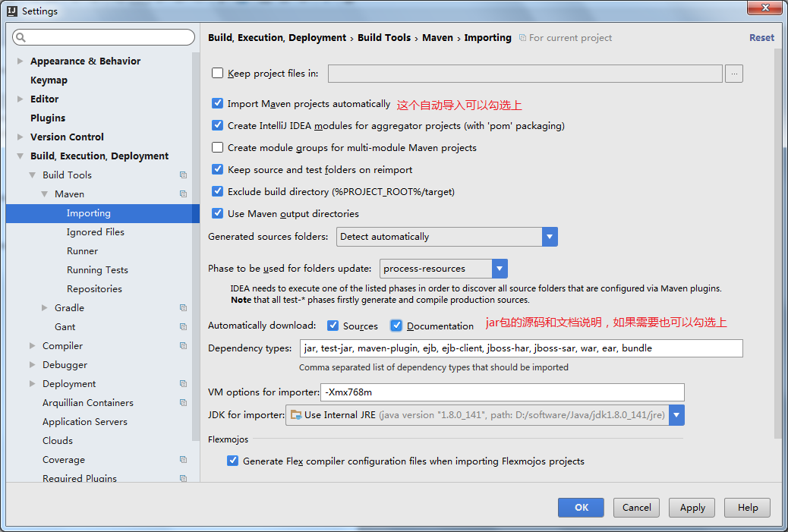Click the Dependency types text field
This screenshot has width=788, height=532.
point(520,348)
